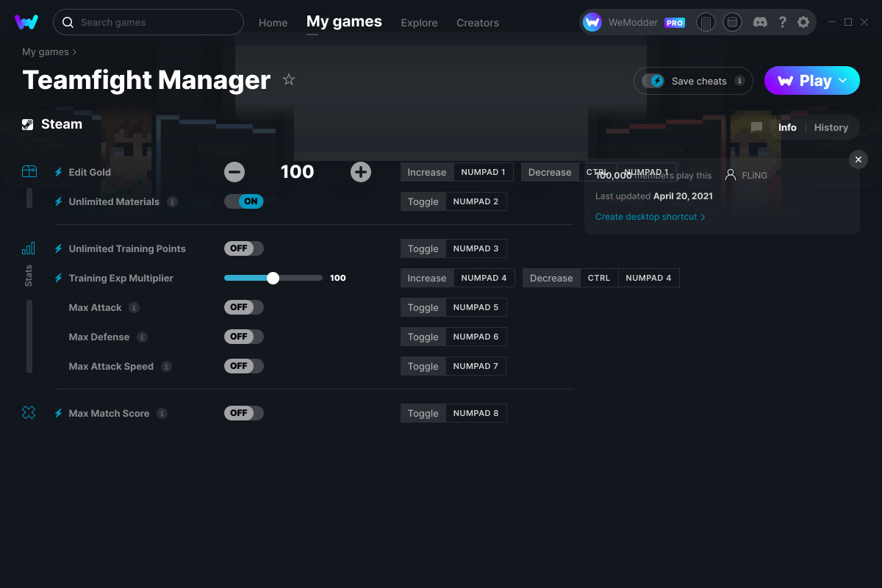Open the settings gear icon

803,22
